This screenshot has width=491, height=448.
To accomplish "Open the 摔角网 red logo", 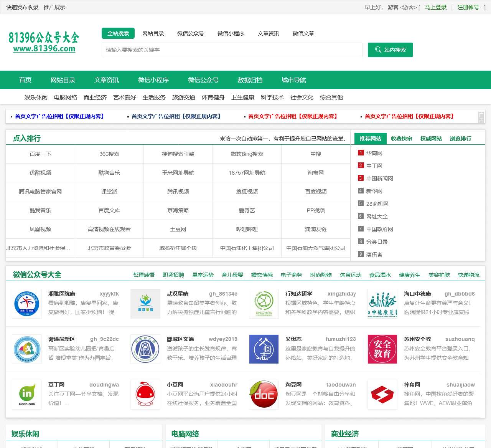I will tap(382, 394).
